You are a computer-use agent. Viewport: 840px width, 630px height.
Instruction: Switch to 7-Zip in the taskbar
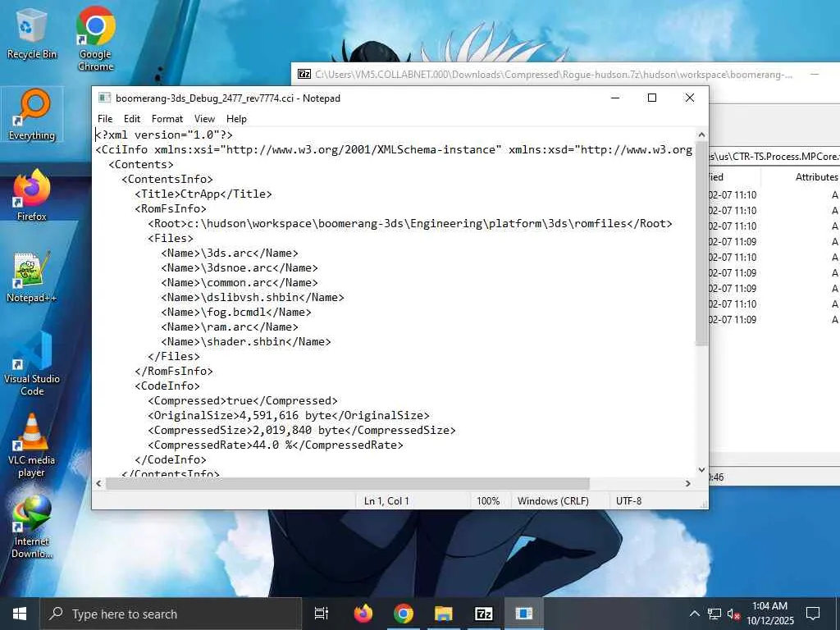click(483, 614)
